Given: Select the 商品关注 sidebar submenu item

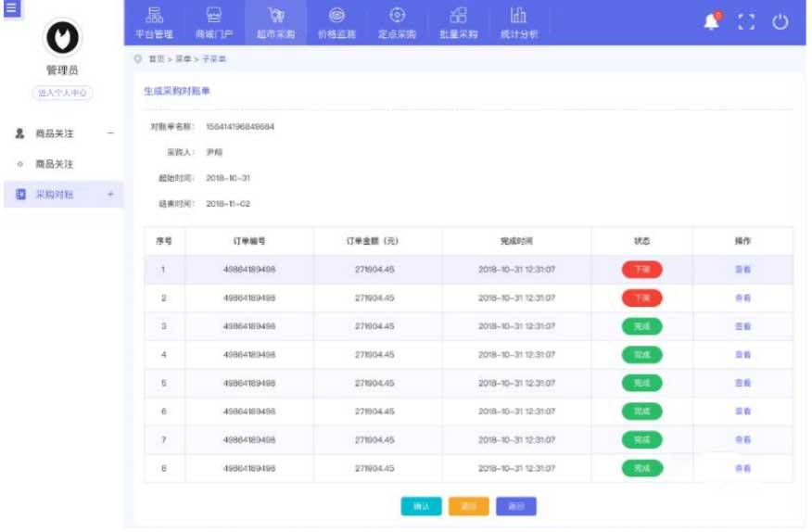Looking at the screenshot, I should tap(54, 164).
